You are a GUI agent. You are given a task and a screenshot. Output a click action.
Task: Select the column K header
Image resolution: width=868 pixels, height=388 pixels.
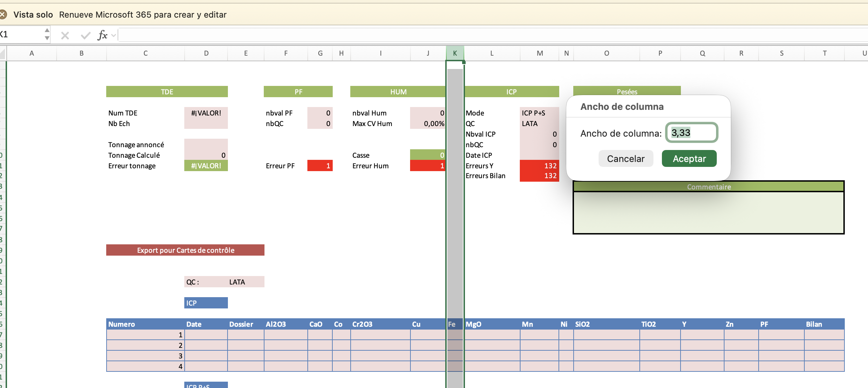click(455, 53)
